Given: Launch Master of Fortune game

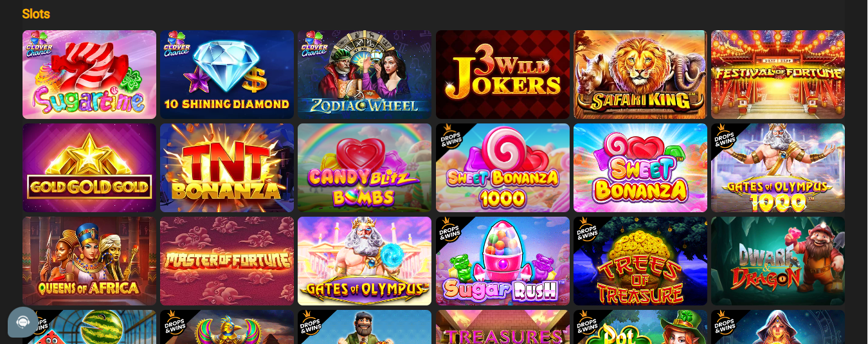Looking at the screenshot, I should point(227,261).
